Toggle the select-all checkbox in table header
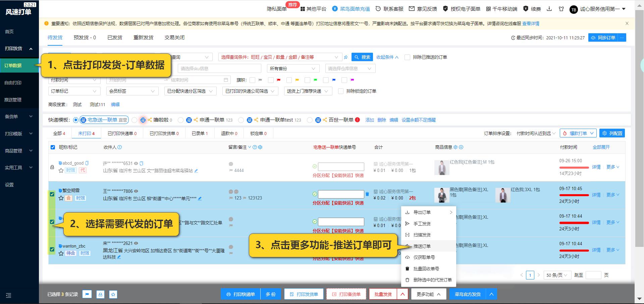 52,147
